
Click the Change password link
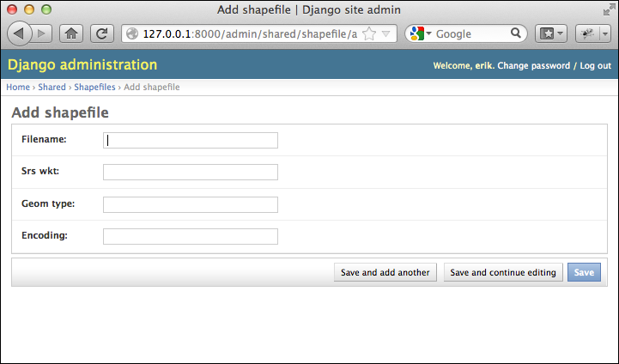(533, 66)
